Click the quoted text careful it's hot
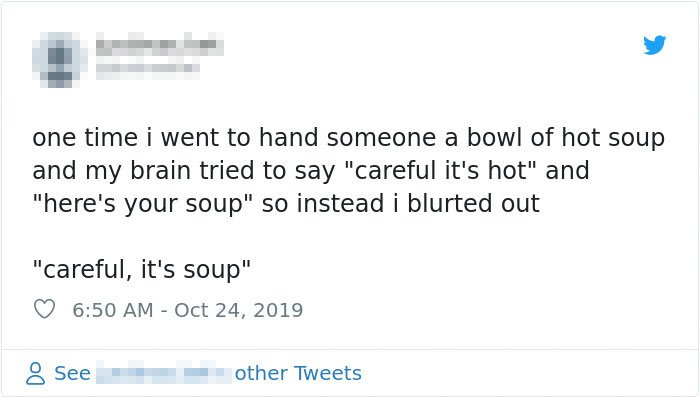 pyautogui.click(x=441, y=170)
